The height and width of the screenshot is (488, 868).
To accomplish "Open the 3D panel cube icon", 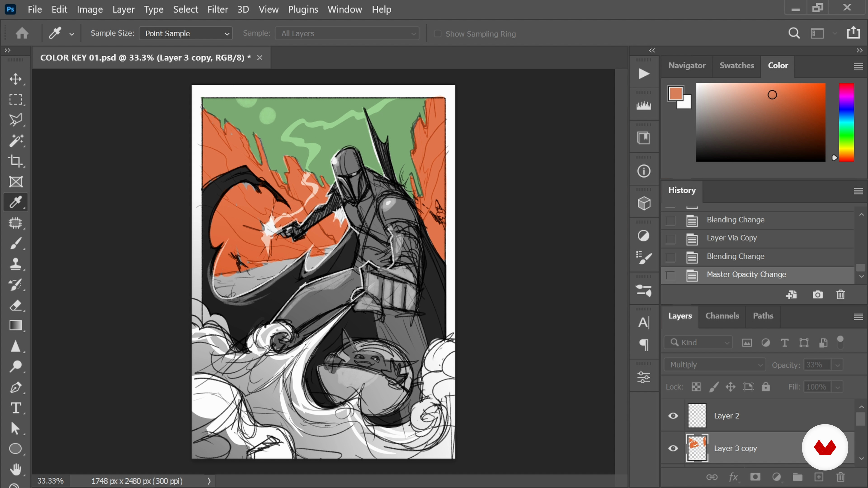I will (x=644, y=203).
